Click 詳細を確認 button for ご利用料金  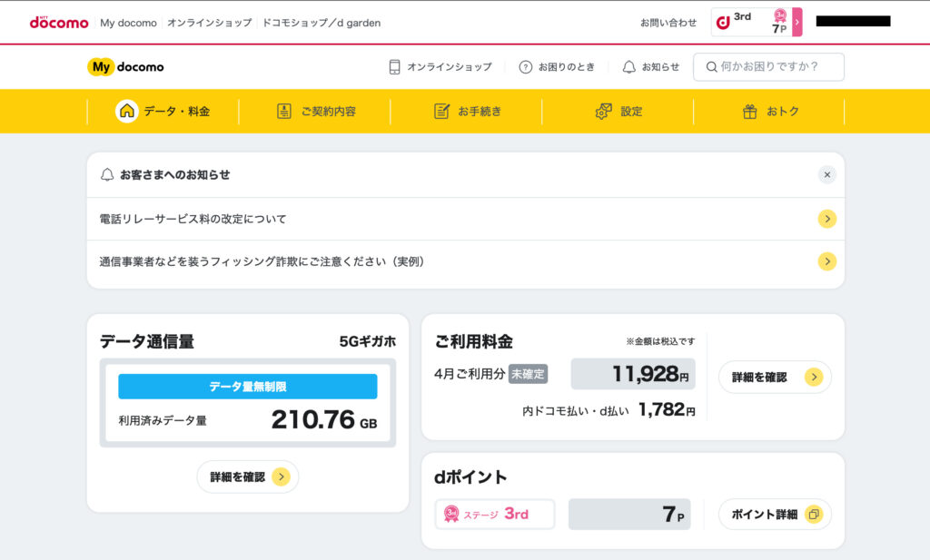coord(774,377)
